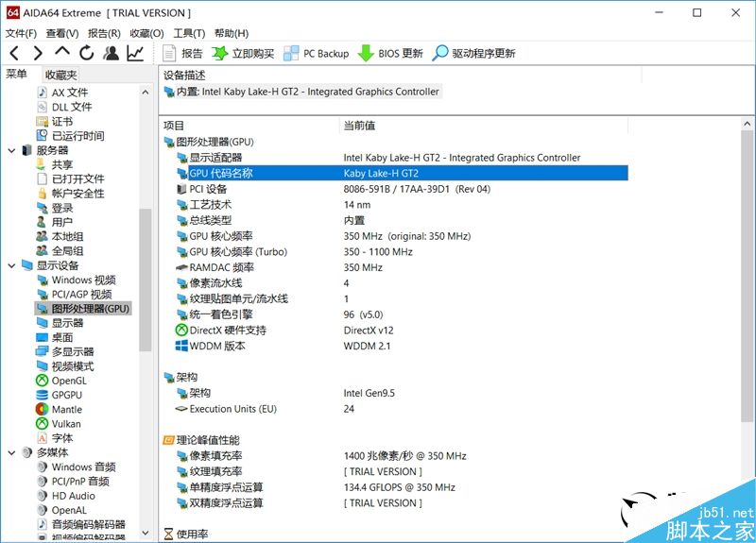Select 显示器 in the tree
756x543 pixels.
pyautogui.click(x=60, y=323)
